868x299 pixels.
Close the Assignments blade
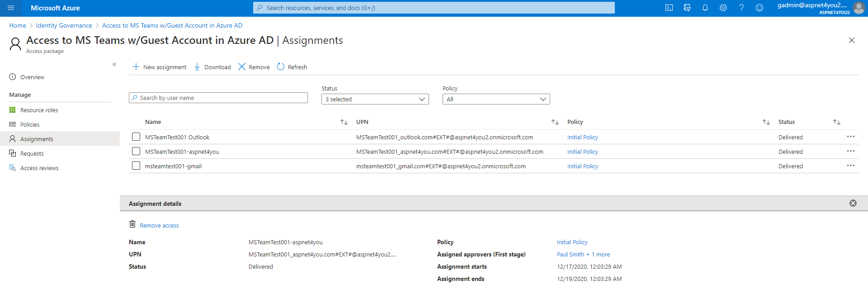click(852, 40)
